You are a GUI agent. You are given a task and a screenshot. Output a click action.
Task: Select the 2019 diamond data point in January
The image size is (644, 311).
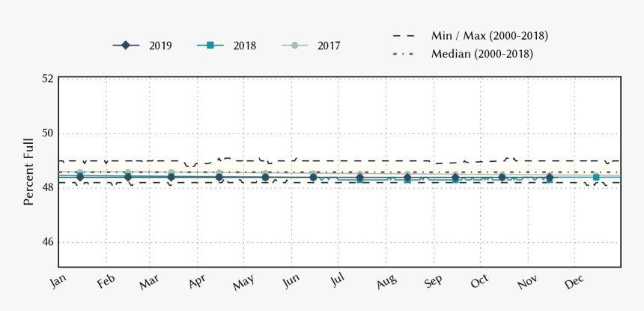click(80, 177)
